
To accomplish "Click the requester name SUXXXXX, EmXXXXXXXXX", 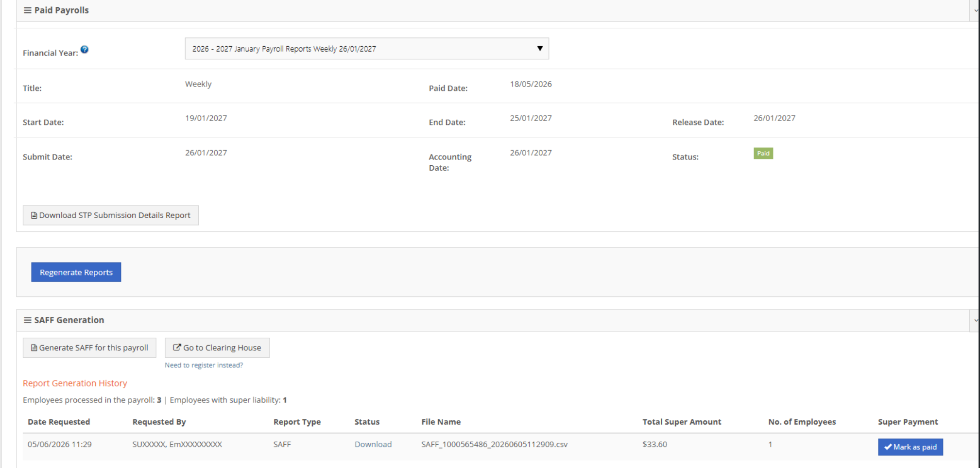I will [177, 444].
